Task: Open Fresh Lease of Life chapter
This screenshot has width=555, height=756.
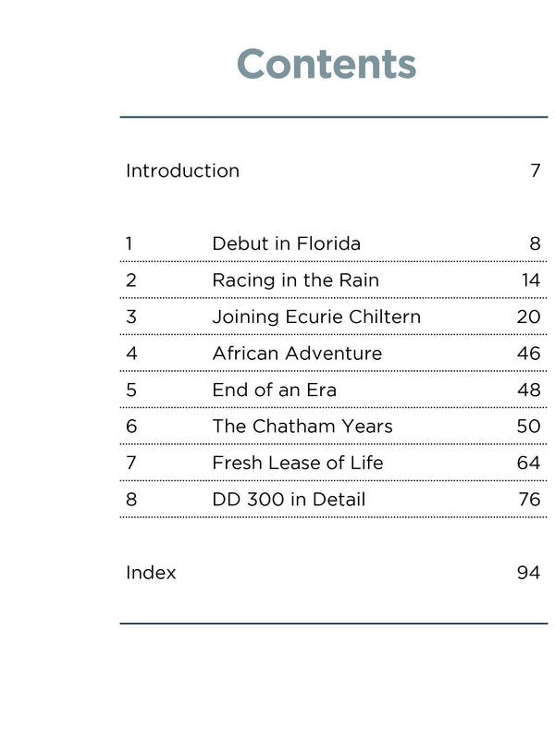Action: [297, 463]
